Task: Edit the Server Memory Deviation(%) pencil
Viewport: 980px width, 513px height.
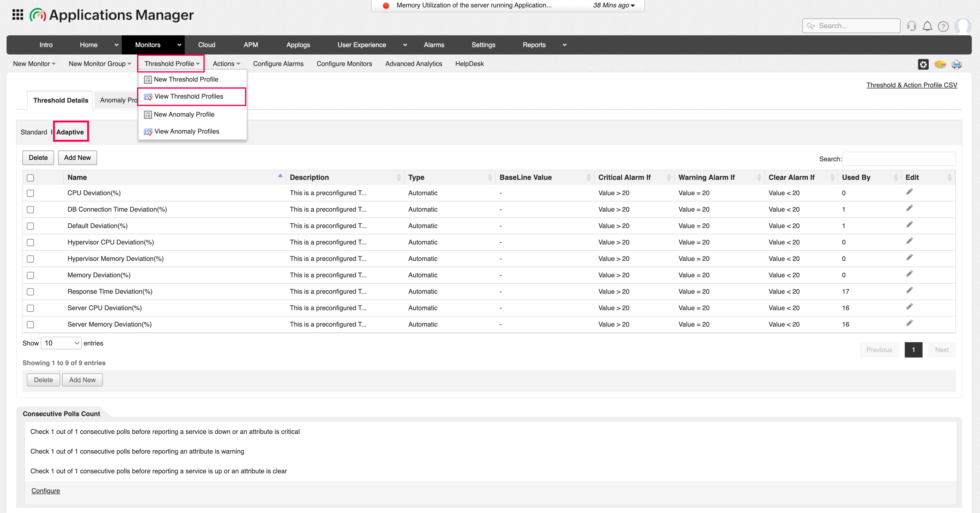Action: 909,323
